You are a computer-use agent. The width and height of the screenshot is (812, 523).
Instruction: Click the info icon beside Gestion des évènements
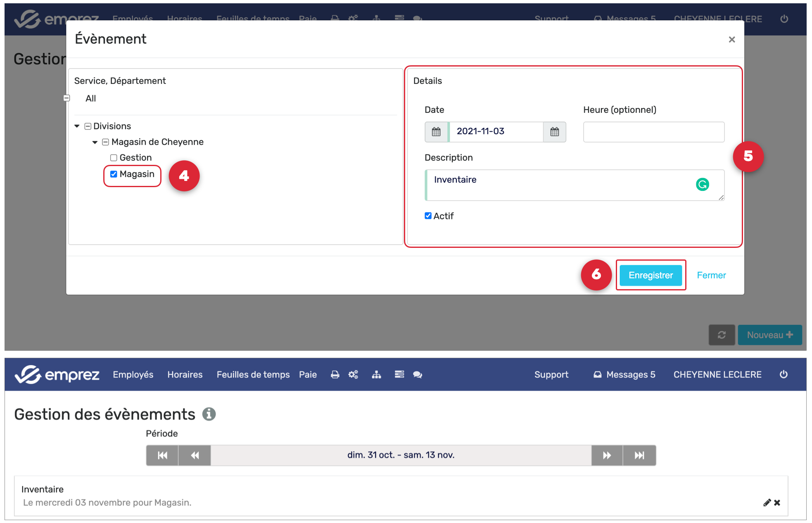tap(209, 414)
